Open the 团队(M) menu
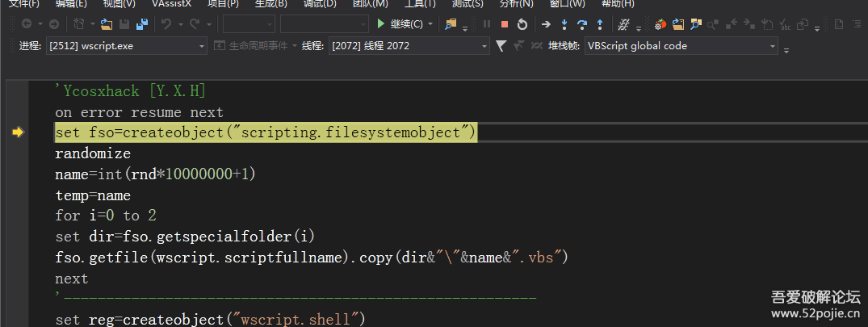Screen dimensions: 868x327 click(x=371, y=4)
